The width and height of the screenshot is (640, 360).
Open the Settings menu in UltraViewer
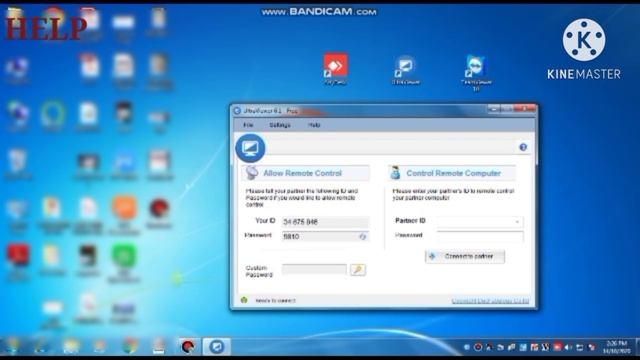coord(280,125)
